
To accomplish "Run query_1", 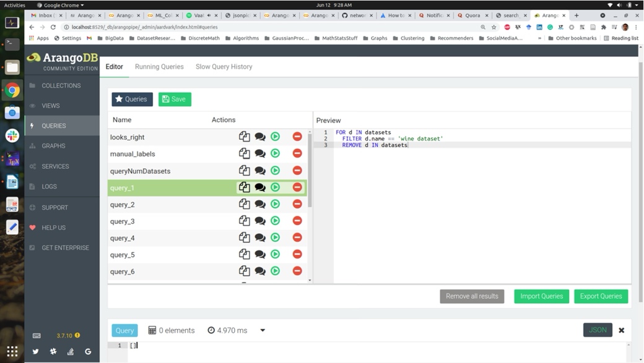I will [x=275, y=187].
